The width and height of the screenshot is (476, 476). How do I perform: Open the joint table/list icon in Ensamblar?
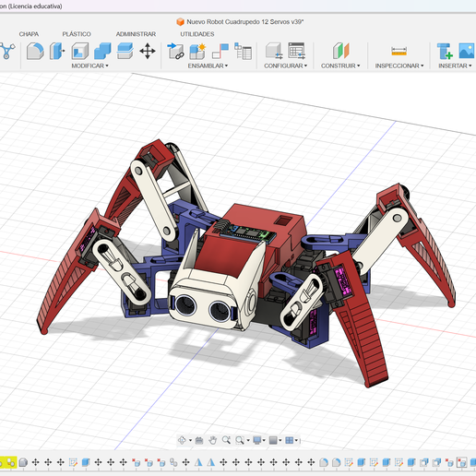[x=243, y=51]
